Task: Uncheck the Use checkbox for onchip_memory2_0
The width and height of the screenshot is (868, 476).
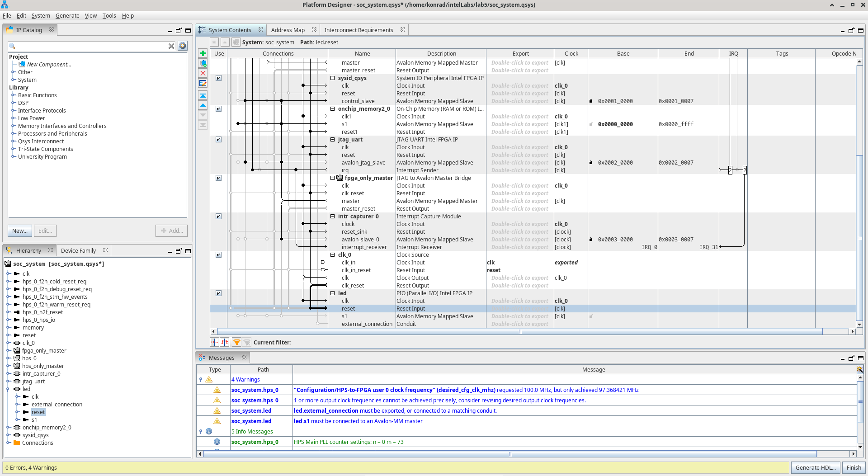Action: pos(218,109)
